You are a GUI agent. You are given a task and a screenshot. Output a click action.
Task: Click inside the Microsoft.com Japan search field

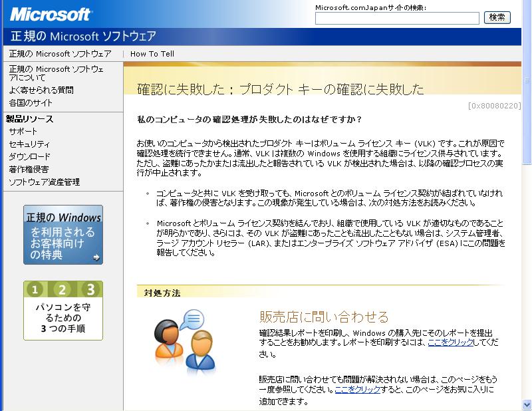click(396, 18)
